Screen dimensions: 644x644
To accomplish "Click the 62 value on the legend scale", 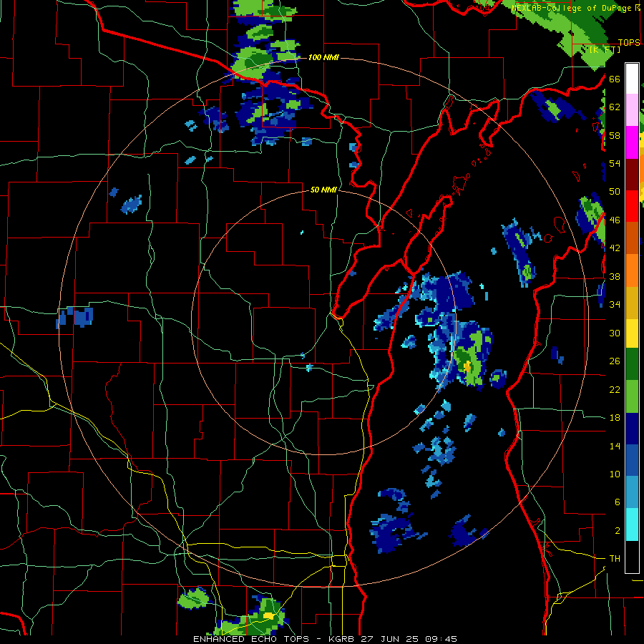I will point(615,107).
